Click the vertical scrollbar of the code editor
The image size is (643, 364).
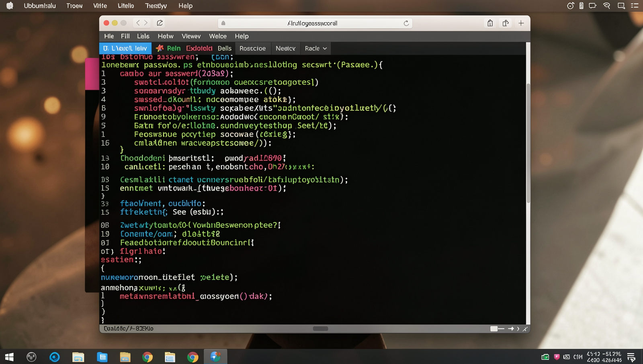[x=528, y=143]
